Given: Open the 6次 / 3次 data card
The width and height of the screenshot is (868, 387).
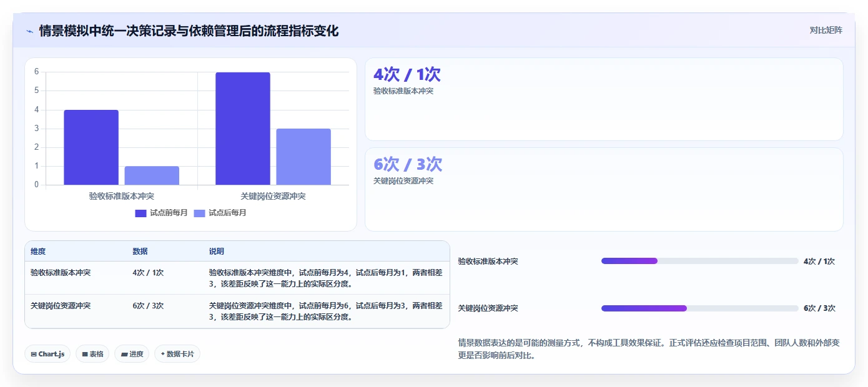Looking at the screenshot, I should pos(604,189).
